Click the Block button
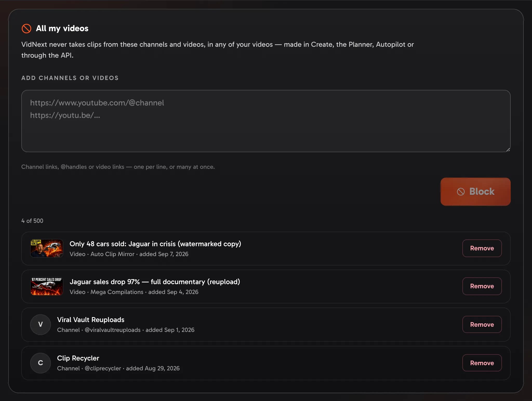 (x=475, y=192)
